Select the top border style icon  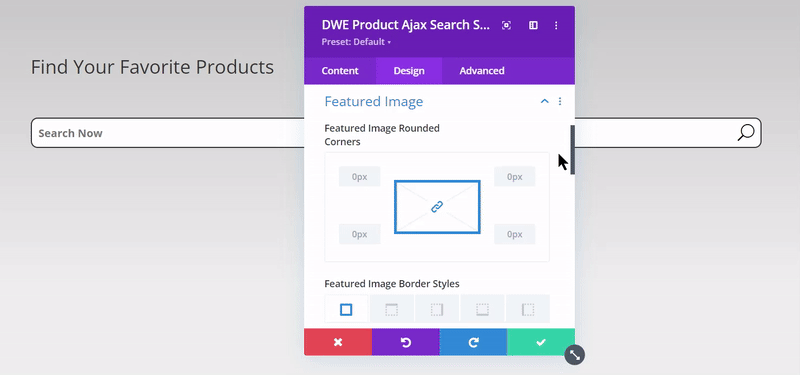391,309
